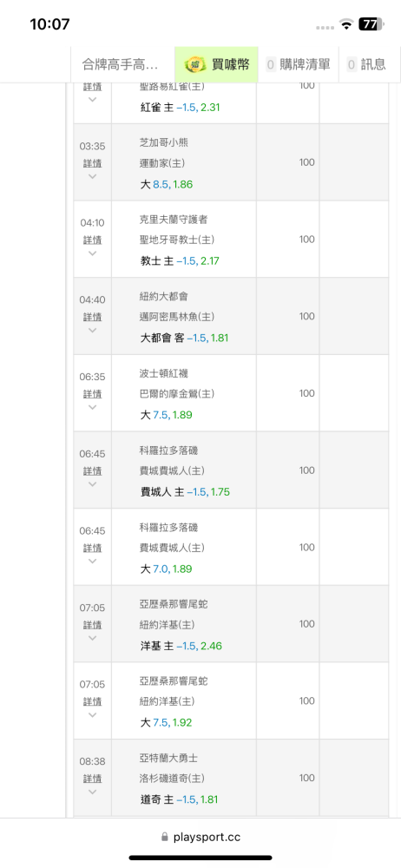Expand the chevron under 03:35 詳情
This screenshot has height=868, width=401.
click(93, 176)
